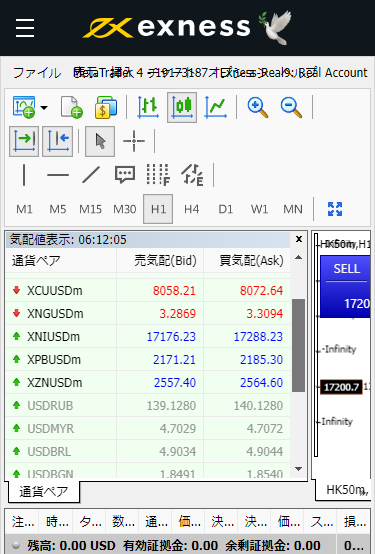Switch to line chart

(x=215, y=107)
